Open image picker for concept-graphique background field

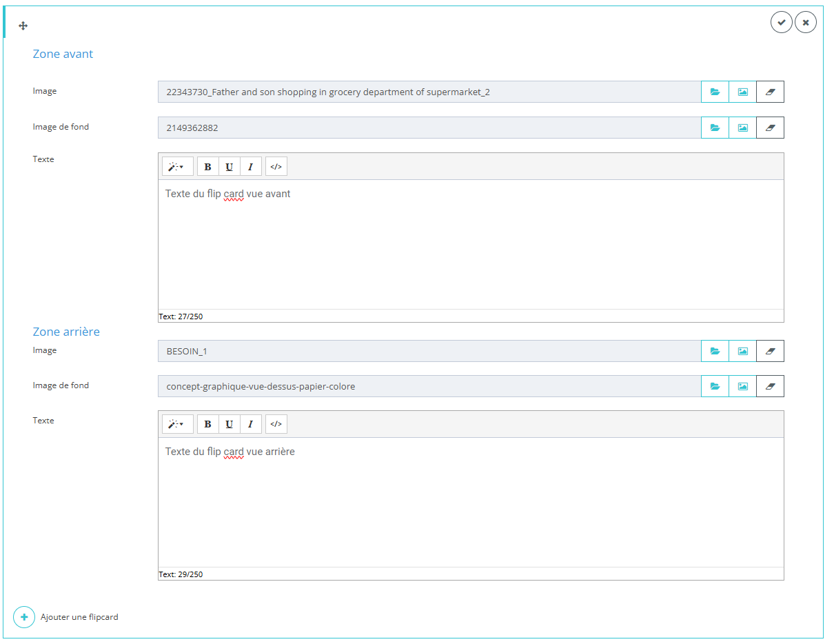(x=742, y=386)
